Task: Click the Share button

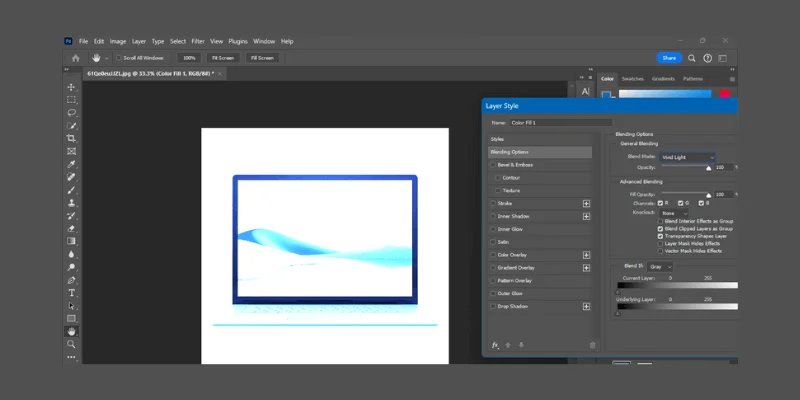Action: click(x=669, y=58)
